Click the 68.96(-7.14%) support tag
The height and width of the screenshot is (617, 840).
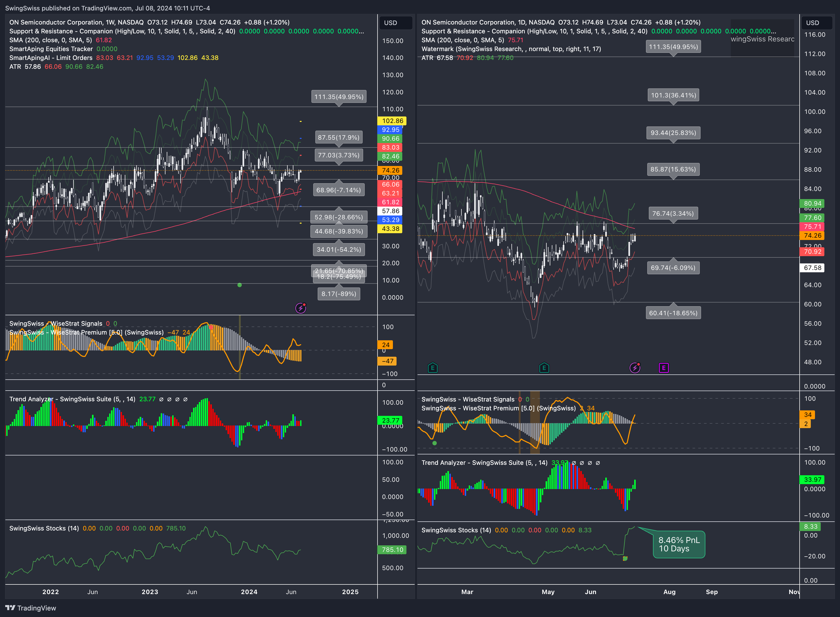click(x=339, y=190)
